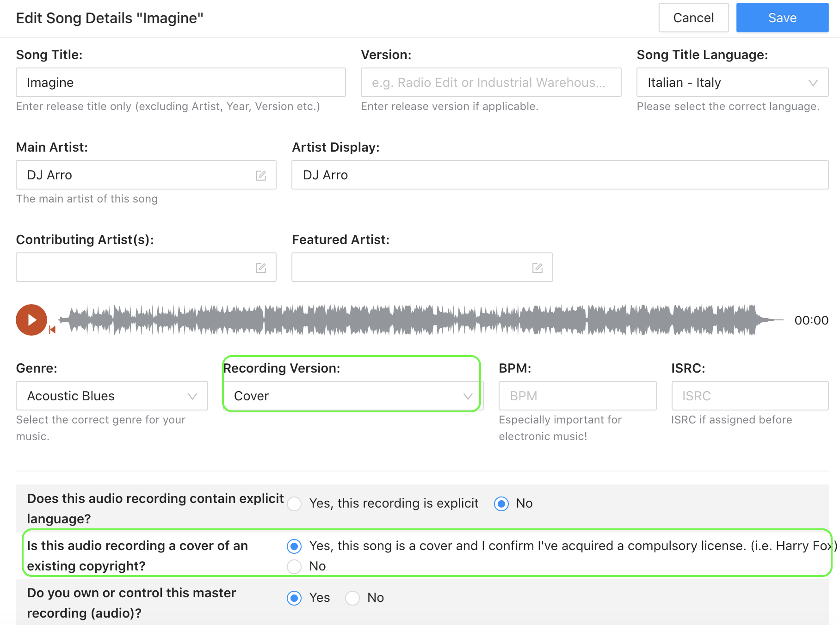Viewport: 840px width, 625px height.
Task: Cancel editing song details
Action: pos(693,18)
